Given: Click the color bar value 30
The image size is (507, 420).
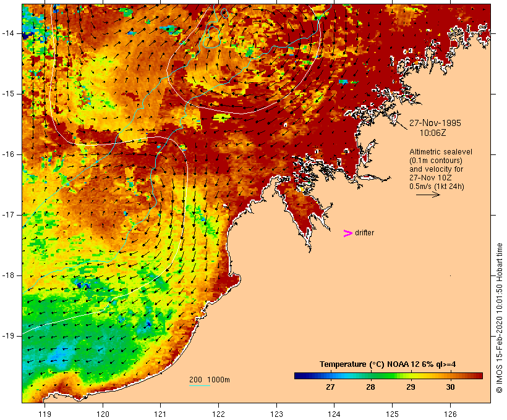Looking at the screenshot, I should click(x=450, y=387).
